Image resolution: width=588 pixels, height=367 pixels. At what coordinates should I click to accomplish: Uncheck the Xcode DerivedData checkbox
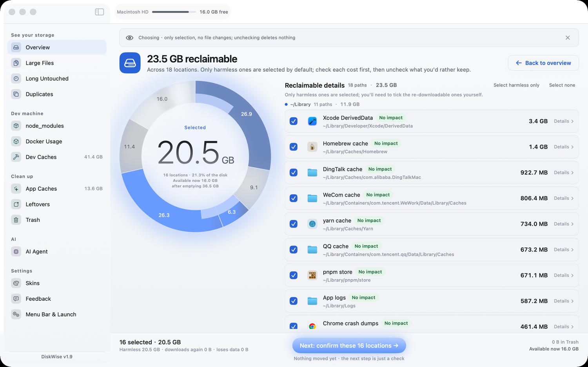tap(293, 121)
